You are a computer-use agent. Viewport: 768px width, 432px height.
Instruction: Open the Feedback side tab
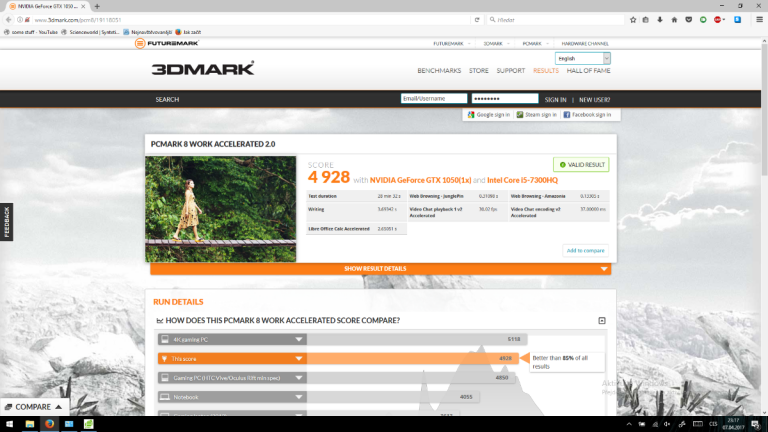[x=6, y=222]
